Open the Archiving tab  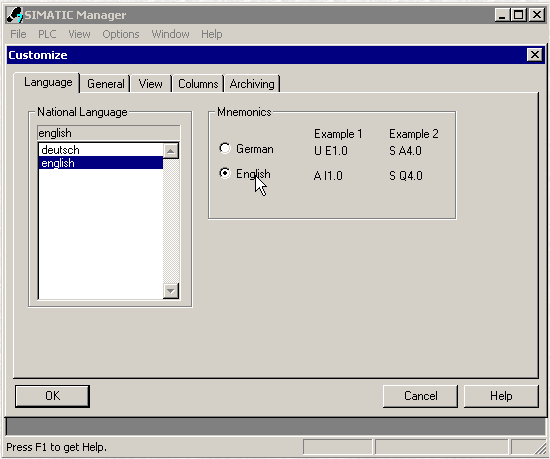coord(252,84)
